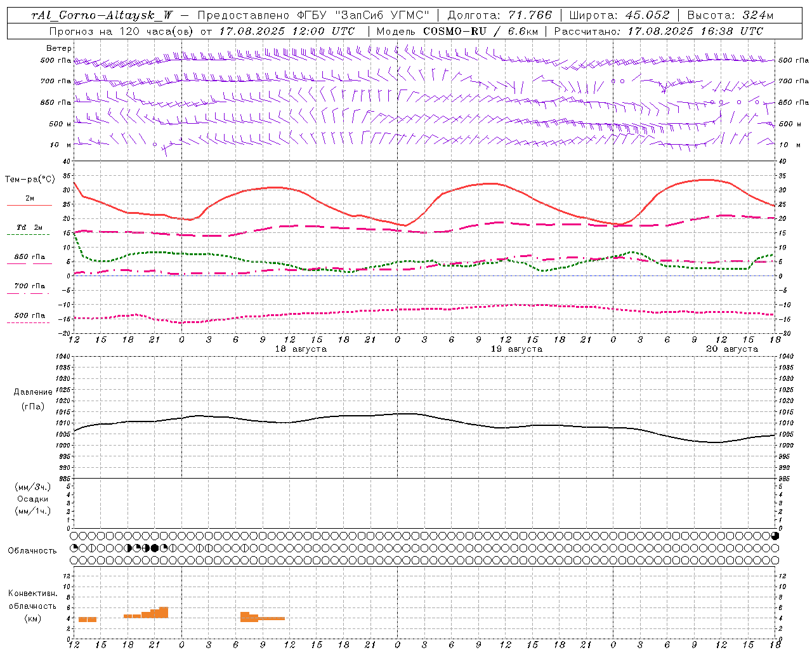Click the '19 августа' date label
Screen dimensions: 812x650
click(516, 349)
